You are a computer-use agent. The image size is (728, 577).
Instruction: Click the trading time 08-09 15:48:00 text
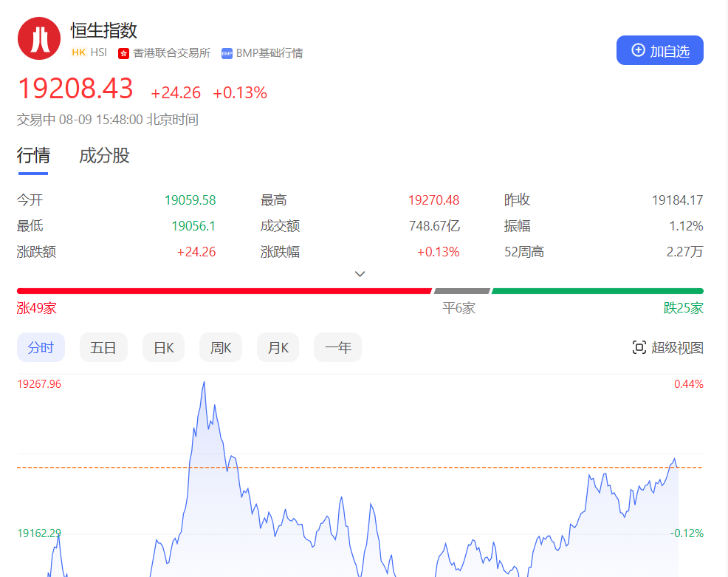click(x=100, y=120)
